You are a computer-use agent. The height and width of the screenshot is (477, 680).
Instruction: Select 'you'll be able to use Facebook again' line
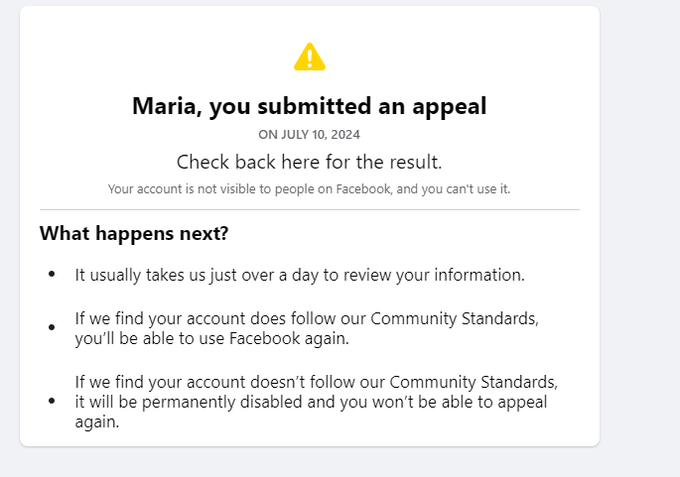(212, 339)
